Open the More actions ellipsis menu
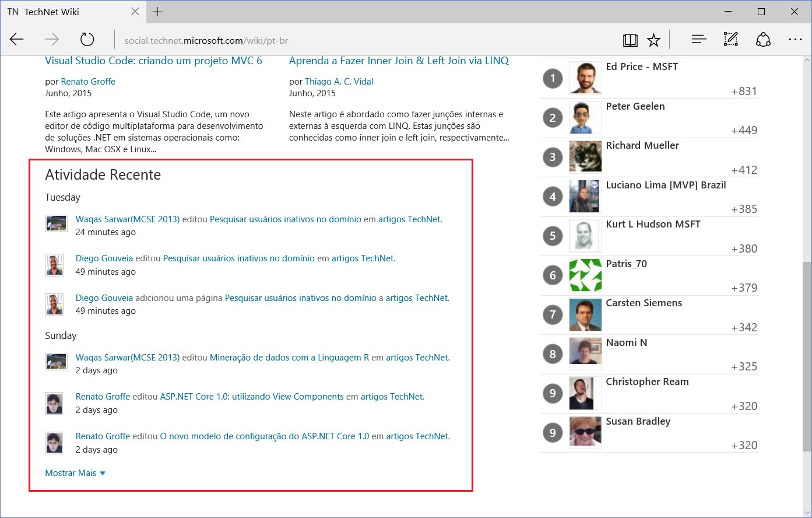 coord(795,40)
